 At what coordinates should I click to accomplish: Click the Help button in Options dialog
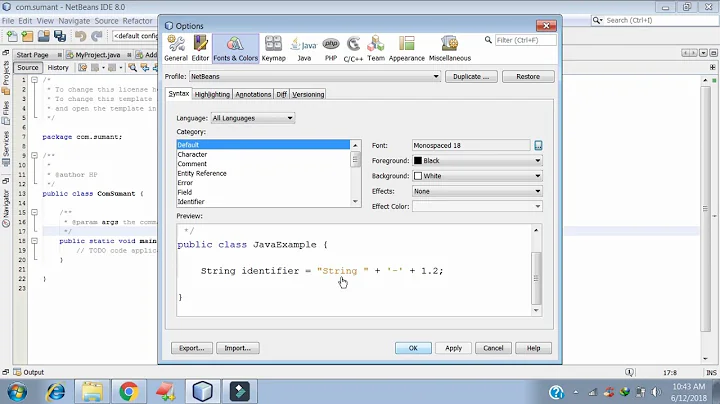point(533,348)
